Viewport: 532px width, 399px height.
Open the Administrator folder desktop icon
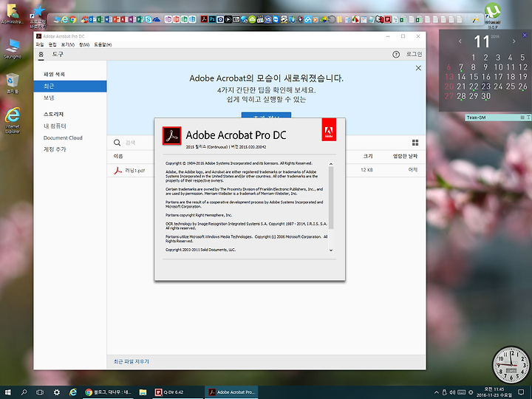(x=13, y=14)
